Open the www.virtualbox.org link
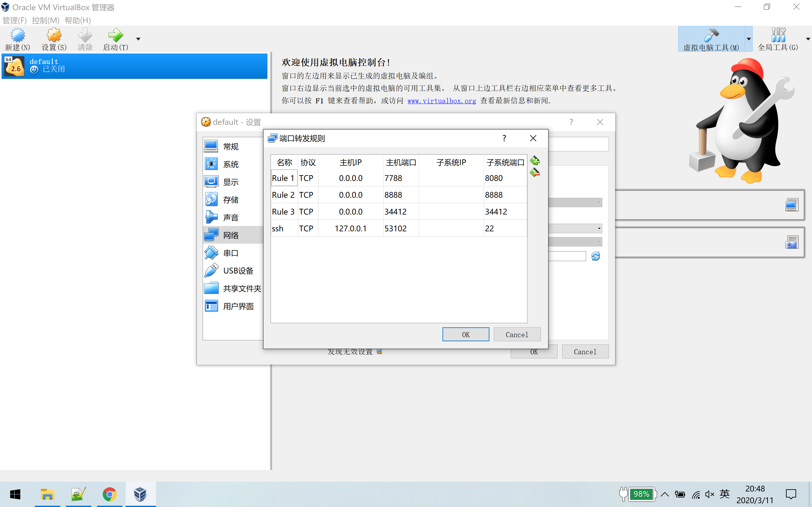This screenshot has height=507, width=812. click(441, 100)
